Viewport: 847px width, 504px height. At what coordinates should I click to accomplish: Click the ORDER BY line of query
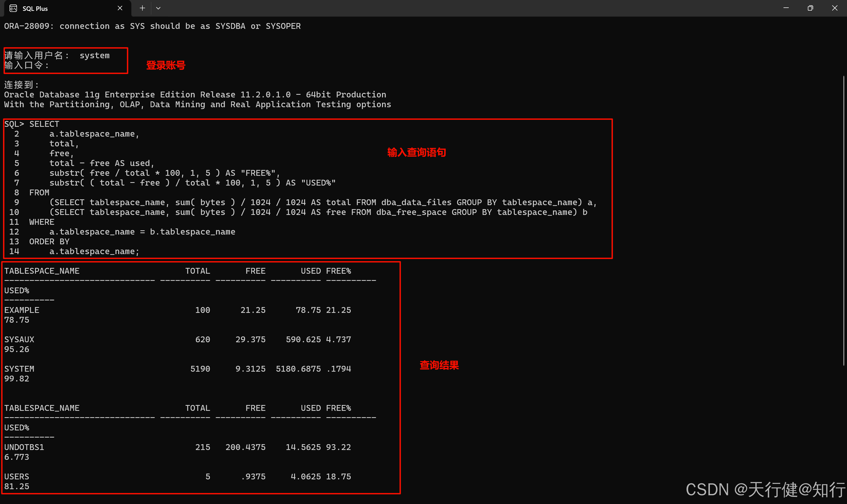(49, 241)
